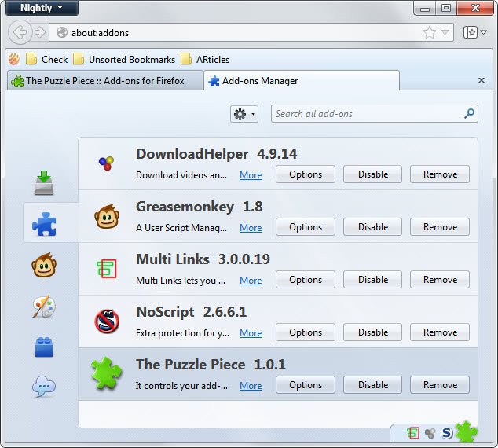Go forward one page
498x448 pixels.
(40, 32)
